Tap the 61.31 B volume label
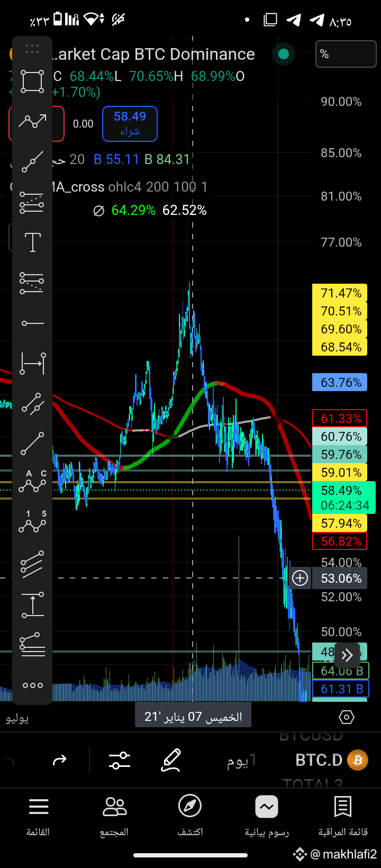The image size is (381, 868). tap(341, 689)
